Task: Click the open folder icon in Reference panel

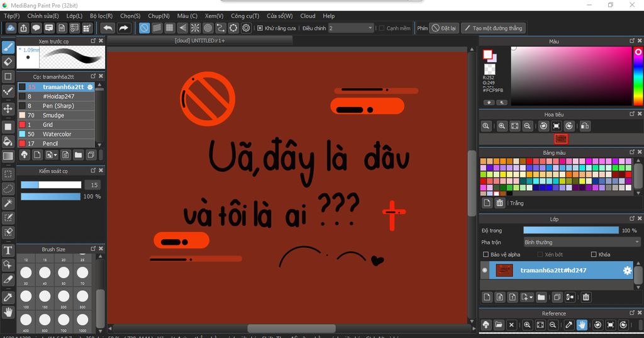Action: (x=499, y=325)
